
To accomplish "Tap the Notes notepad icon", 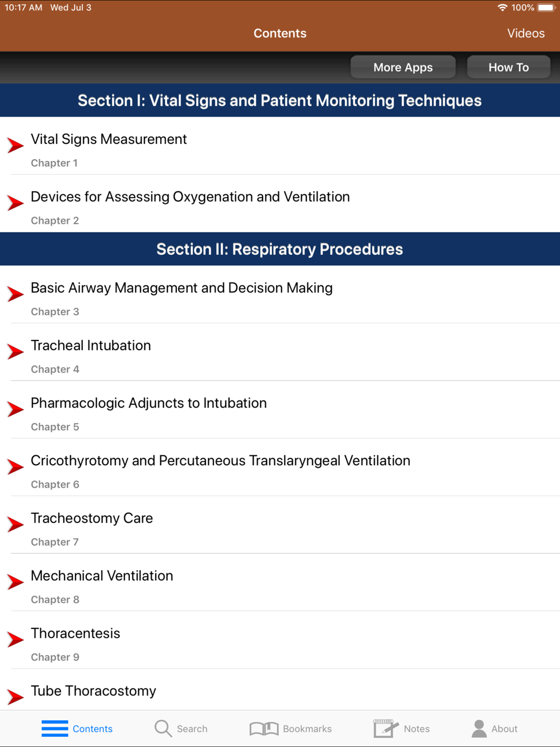I will click(386, 729).
